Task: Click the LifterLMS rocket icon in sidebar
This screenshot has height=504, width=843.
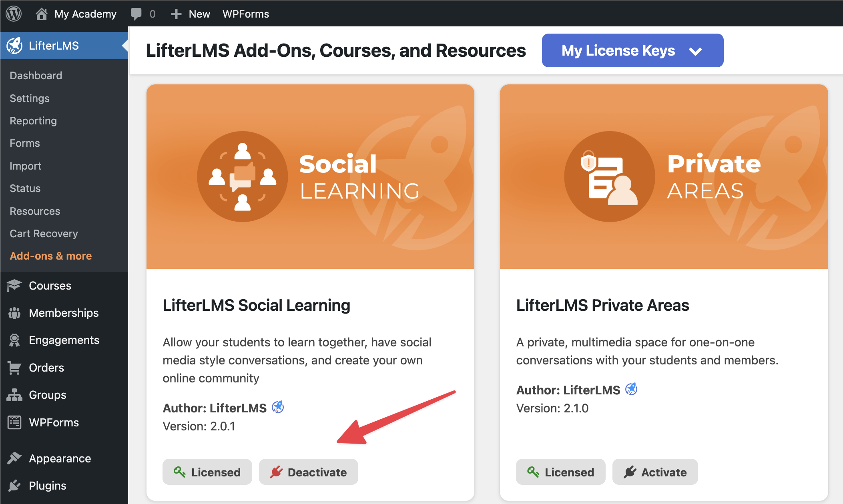Action: (14, 46)
